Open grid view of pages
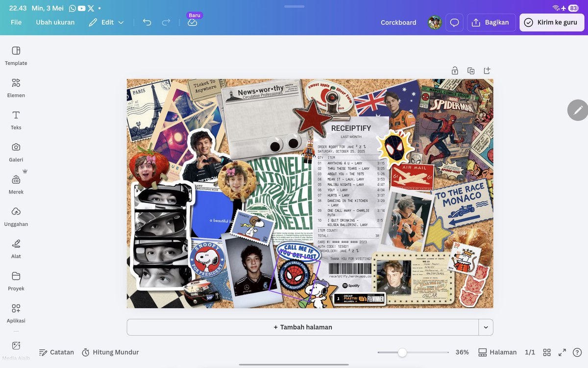The width and height of the screenshot is (588, 368). coord(547,352)
